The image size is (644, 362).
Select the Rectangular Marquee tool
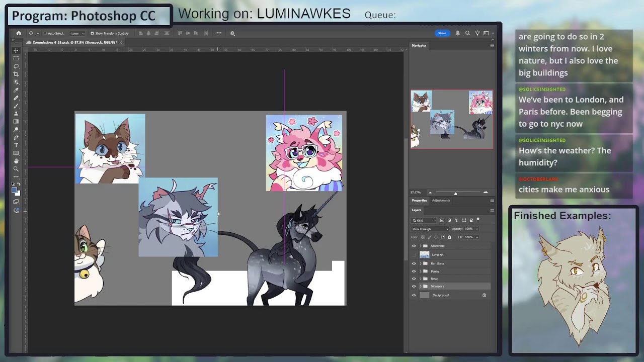[16, 58]
